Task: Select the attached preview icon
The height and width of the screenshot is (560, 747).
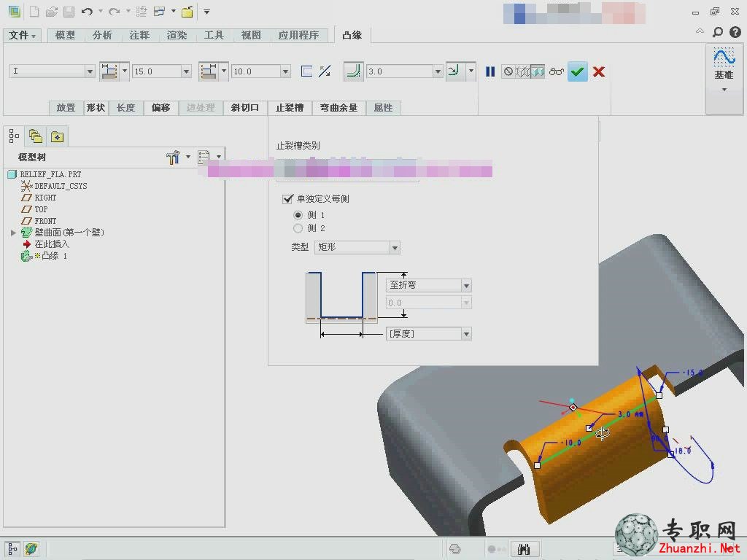Action: (538, 71)
